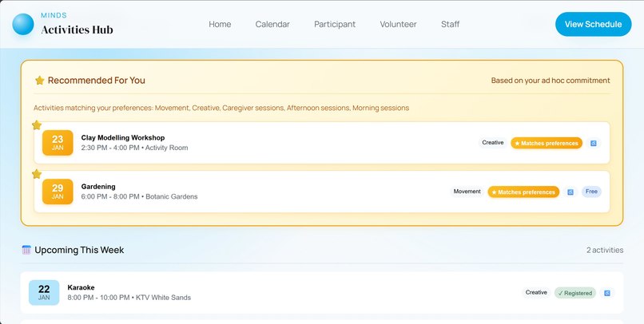The image size is (644, 324).
Task: Click '2:30 PM - 4:00 PM • Activity Room' text
Action: [134, 148]
